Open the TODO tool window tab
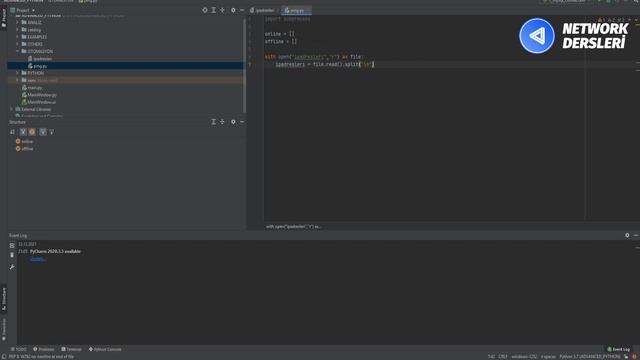This screenshot has height=360, width=640. click(18, 349)
